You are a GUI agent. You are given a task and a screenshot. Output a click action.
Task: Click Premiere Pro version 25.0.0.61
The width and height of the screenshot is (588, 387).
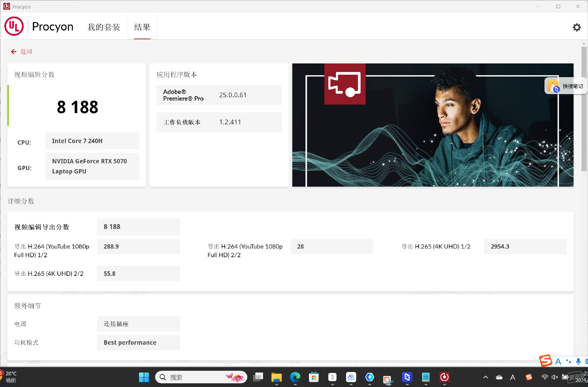click(233, 95)
